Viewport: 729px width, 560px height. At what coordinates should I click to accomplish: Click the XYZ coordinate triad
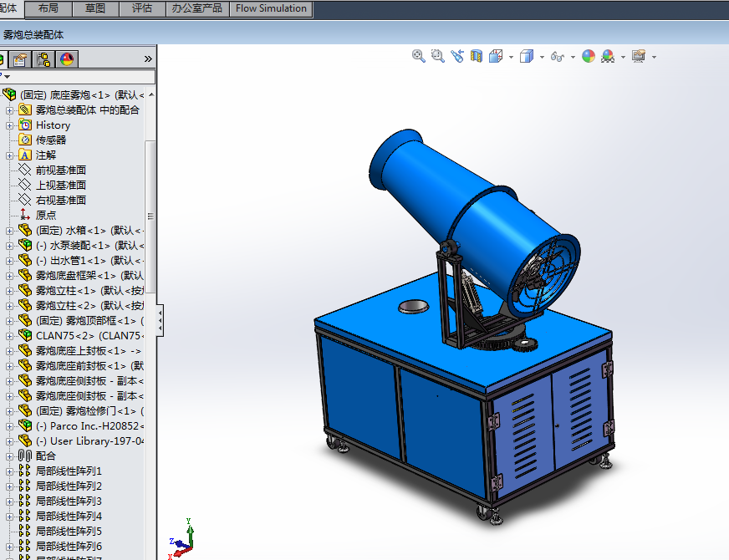click(181, 539)
